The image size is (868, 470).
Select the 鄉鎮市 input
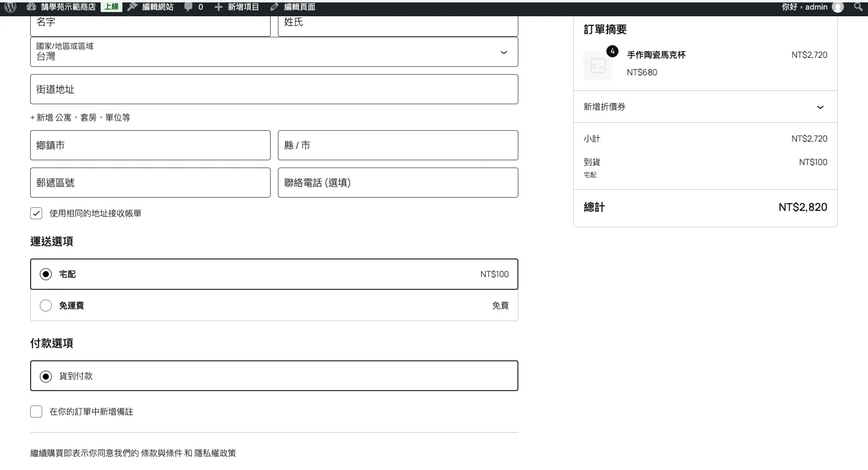(150, 145)
